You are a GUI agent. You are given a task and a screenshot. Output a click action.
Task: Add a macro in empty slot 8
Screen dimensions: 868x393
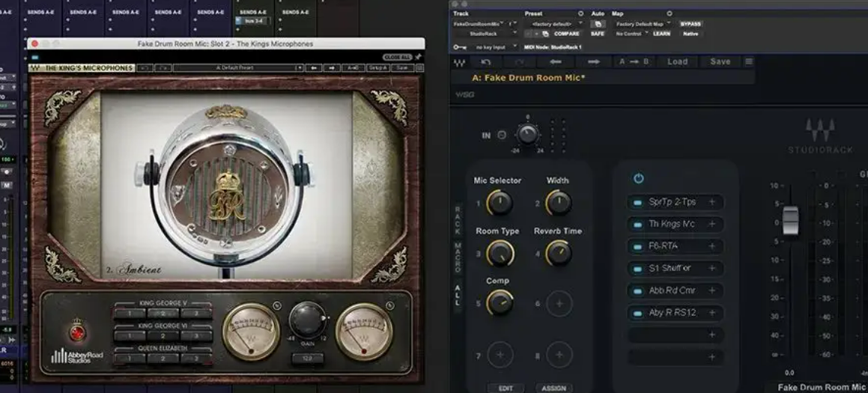pyautogui.click(x=559, y=355)
